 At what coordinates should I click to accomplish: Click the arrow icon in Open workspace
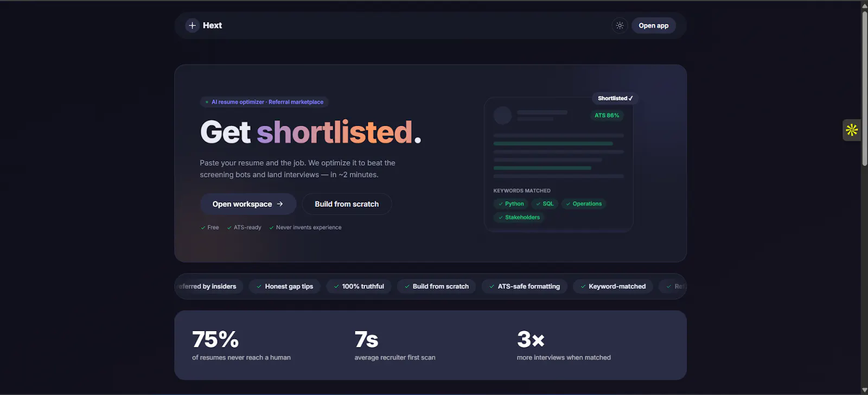[280, 204]
